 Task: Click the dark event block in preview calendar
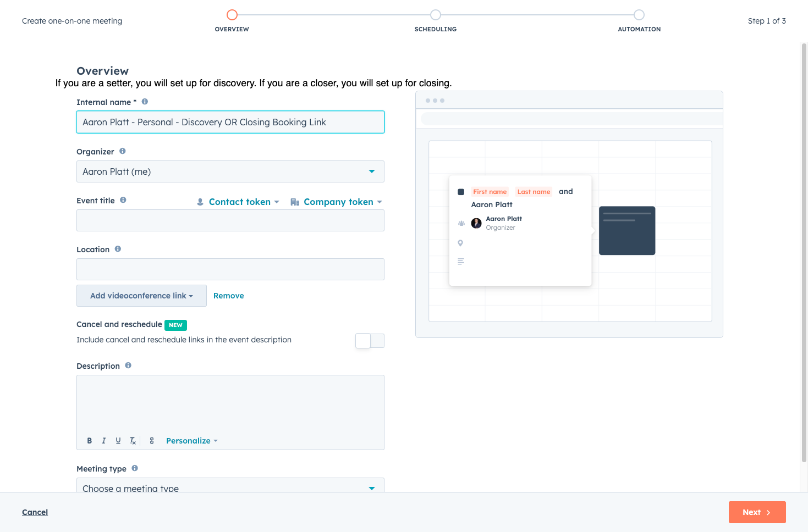coord(627,231)
